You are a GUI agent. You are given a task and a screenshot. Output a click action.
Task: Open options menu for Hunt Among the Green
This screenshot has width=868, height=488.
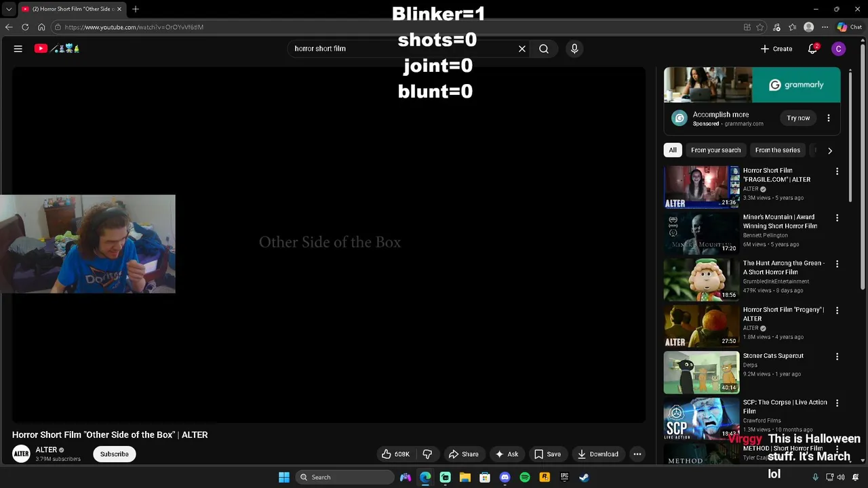click(837, 264)
